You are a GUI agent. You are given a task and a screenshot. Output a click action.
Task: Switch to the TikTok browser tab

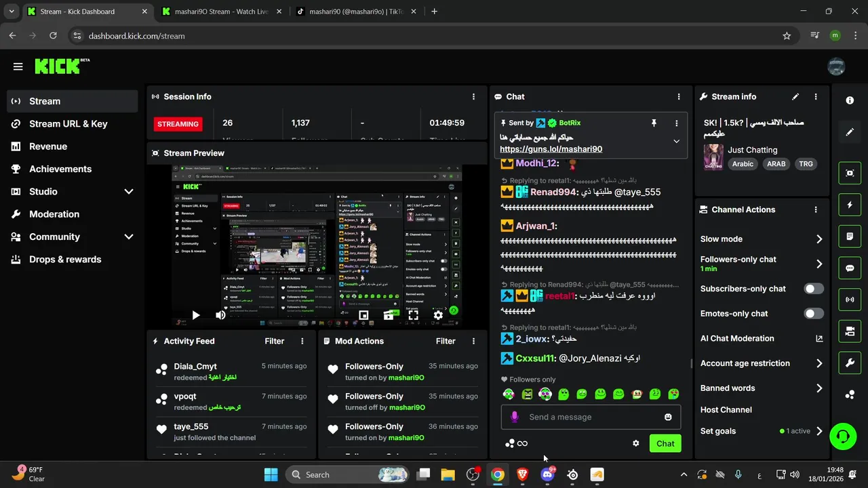pyautogui.click(x=356, y=12)
